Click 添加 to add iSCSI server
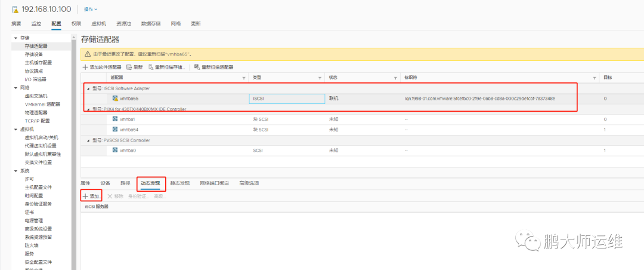The height and width of the screenshot is (270, 644). click(x=92, y=197)
